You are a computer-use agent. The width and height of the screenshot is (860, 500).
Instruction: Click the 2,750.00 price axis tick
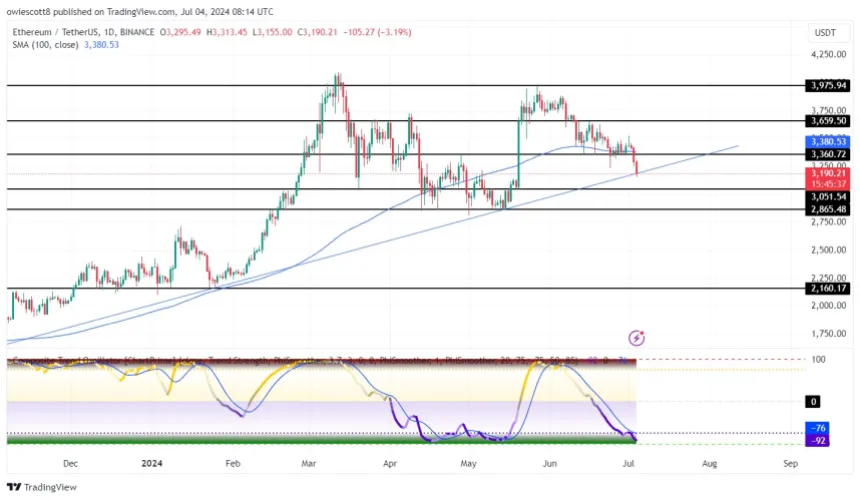tap(829, 222)
